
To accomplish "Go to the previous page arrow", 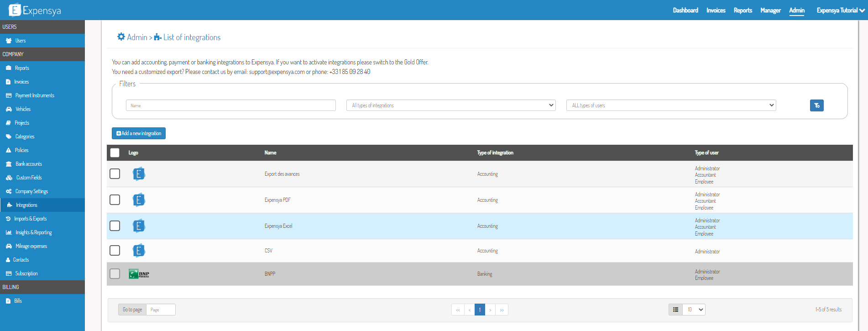I will coord(470,310).
